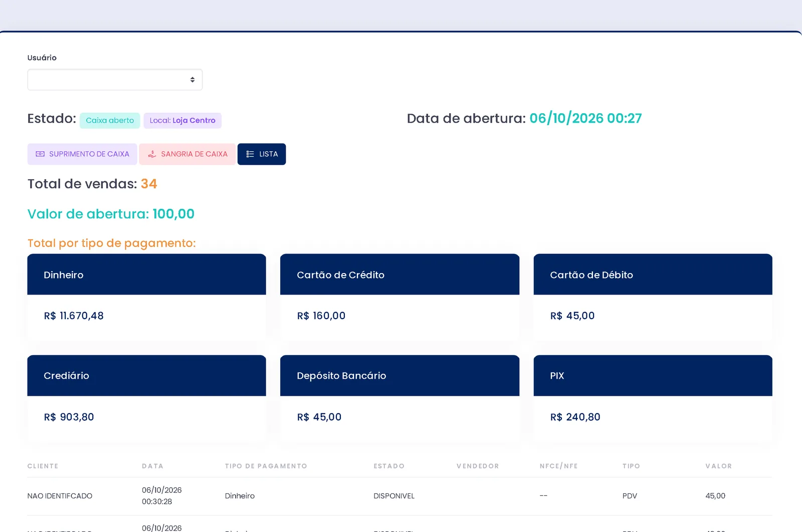Click the ESTADO column header
802x532 pixels.
pyautogui.click(x=389, y=466)
